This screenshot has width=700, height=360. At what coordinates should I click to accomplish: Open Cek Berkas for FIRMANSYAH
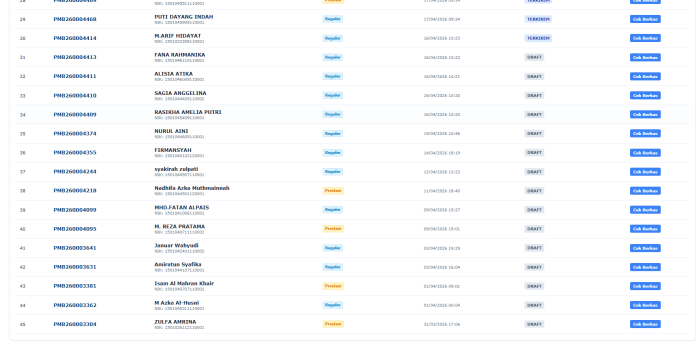(645, 153)
